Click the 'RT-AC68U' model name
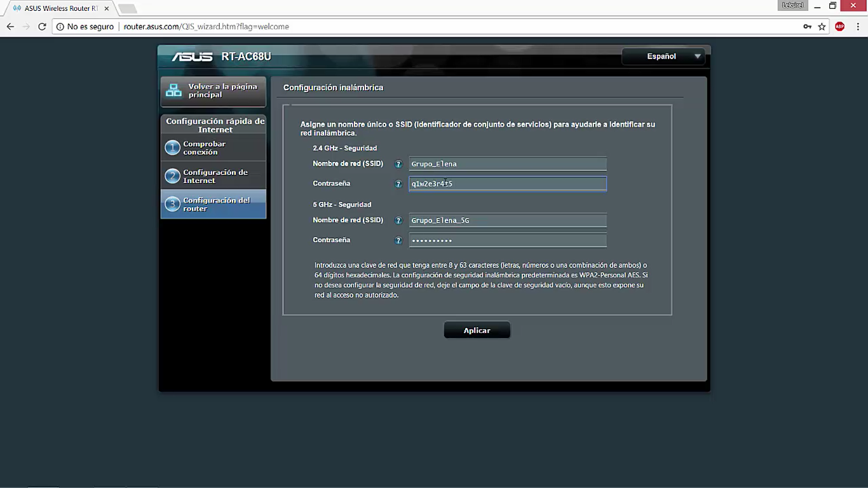Viewport: 868px width, 488px height. click(x=246, y=57)
